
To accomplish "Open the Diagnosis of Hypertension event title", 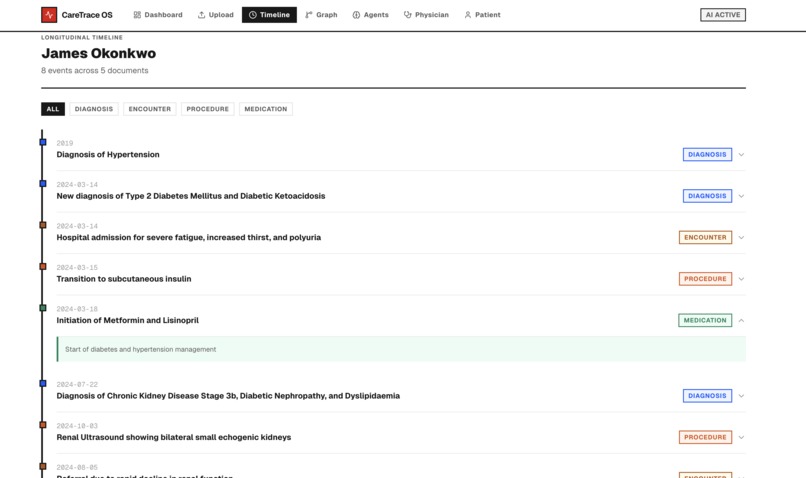I will pyautogui.click(x=108, y=155).
